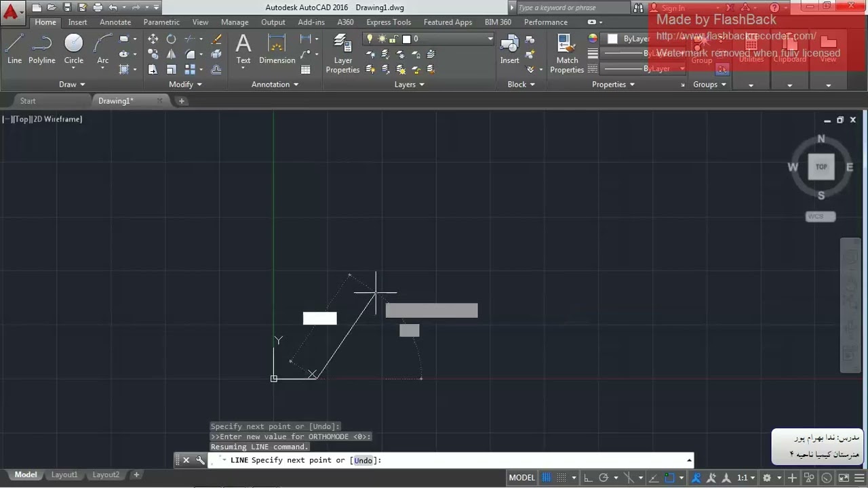
Task: Toggle 2D object snap
Action: [669, 478]
